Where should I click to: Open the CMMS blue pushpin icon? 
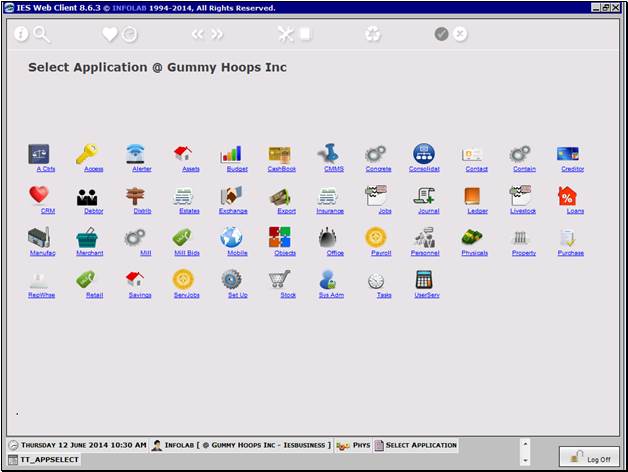point(328,153)
